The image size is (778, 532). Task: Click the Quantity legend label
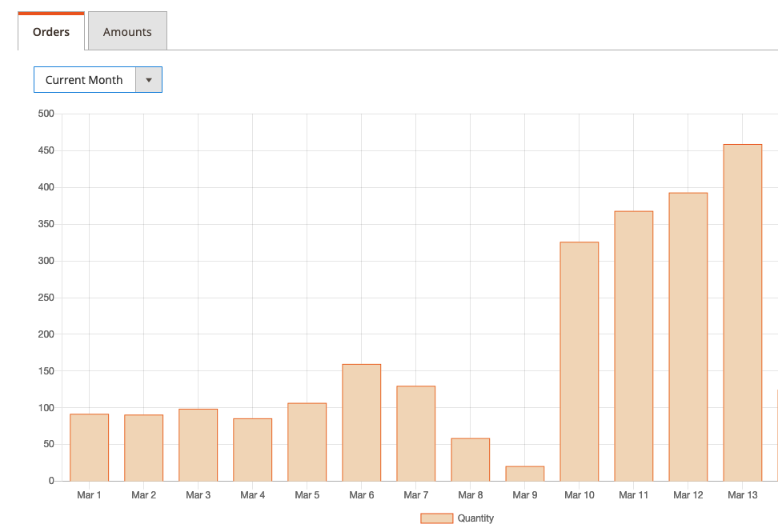coord(475,518)
